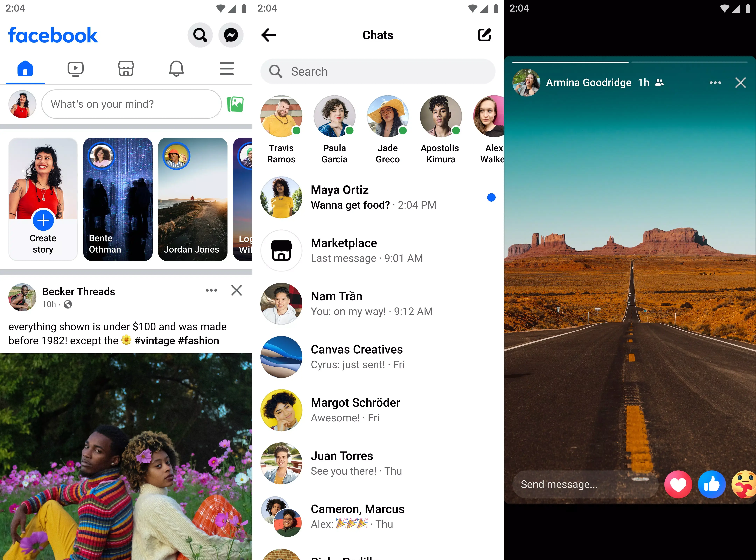
Task: Close the Armina Goodridge chat window
Action: click(740, 82)
